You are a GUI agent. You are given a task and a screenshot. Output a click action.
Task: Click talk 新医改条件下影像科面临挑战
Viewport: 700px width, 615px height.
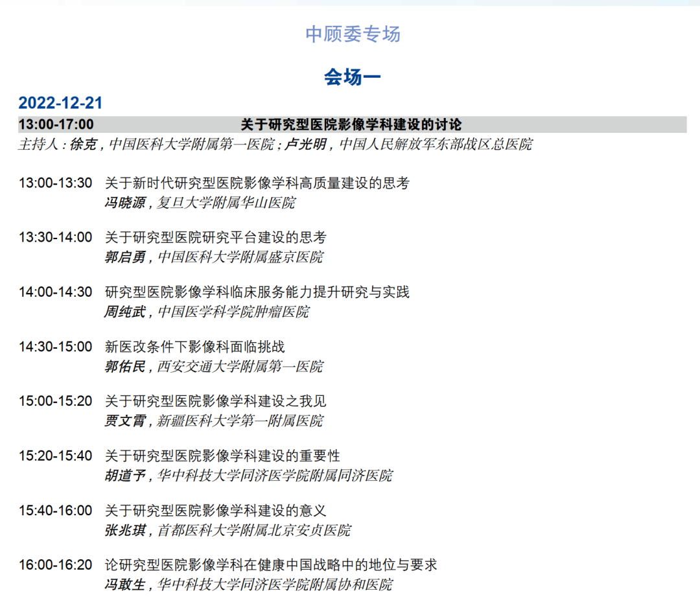(x=194, y=346)
